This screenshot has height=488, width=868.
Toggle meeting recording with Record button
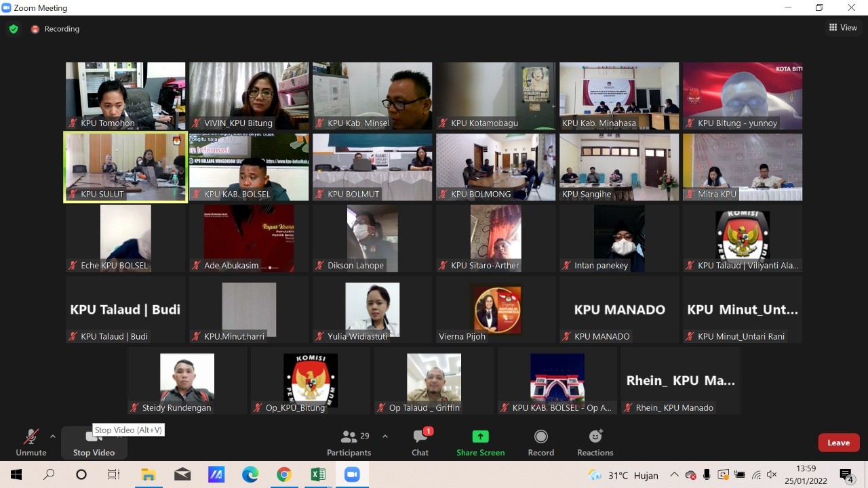pyautogui.click(x=540, y=443)
